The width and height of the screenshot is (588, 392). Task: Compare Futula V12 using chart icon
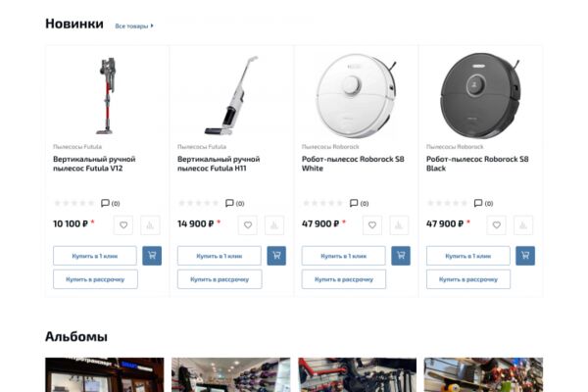[x=150, y=225]
